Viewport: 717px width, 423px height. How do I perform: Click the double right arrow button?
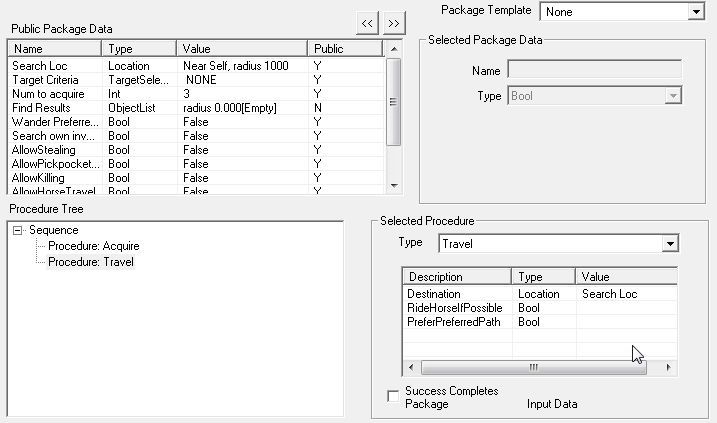coord(394,22)
